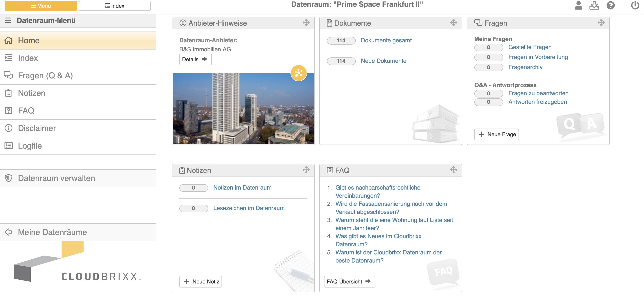
Task: Click the help question mark icon
Action: pyautogui.click(x=610, y=5)
